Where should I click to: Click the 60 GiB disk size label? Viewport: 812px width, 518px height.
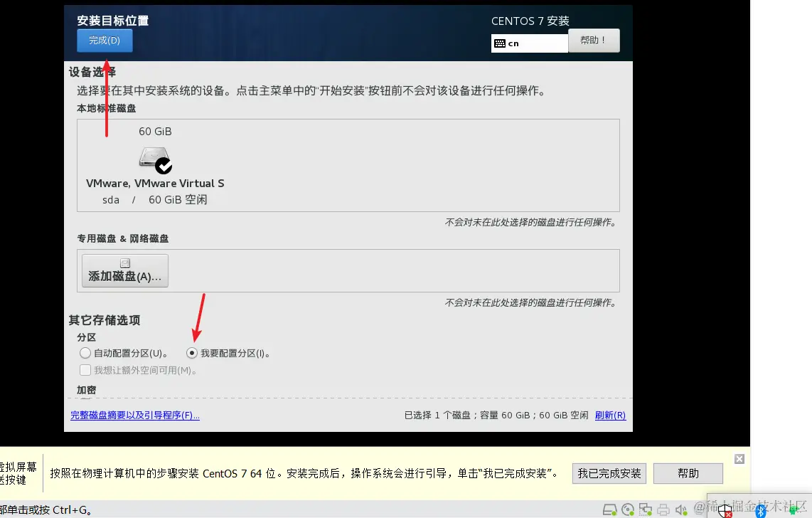(x=155, y=132)
